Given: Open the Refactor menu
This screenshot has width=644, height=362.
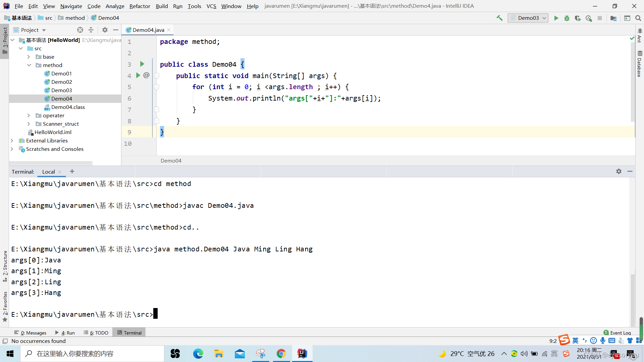Looking at the screenshot, I should 140,6.
